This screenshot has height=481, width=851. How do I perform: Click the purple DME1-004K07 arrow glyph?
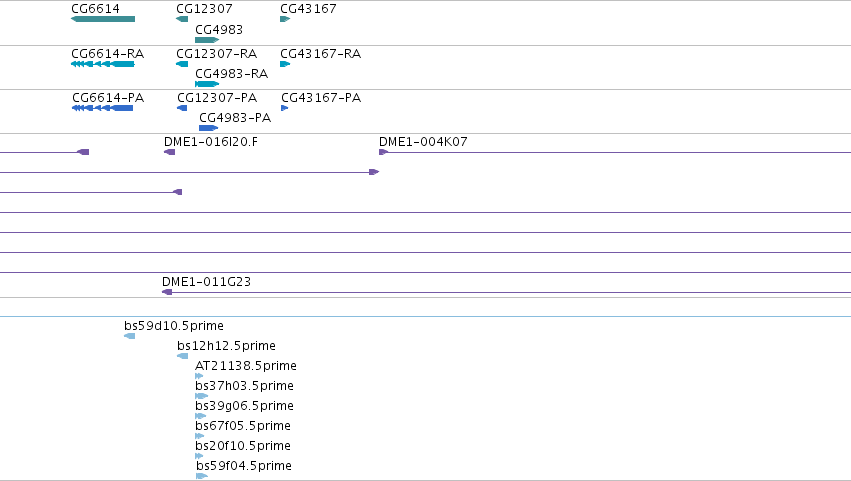click(x=384, y=152)
